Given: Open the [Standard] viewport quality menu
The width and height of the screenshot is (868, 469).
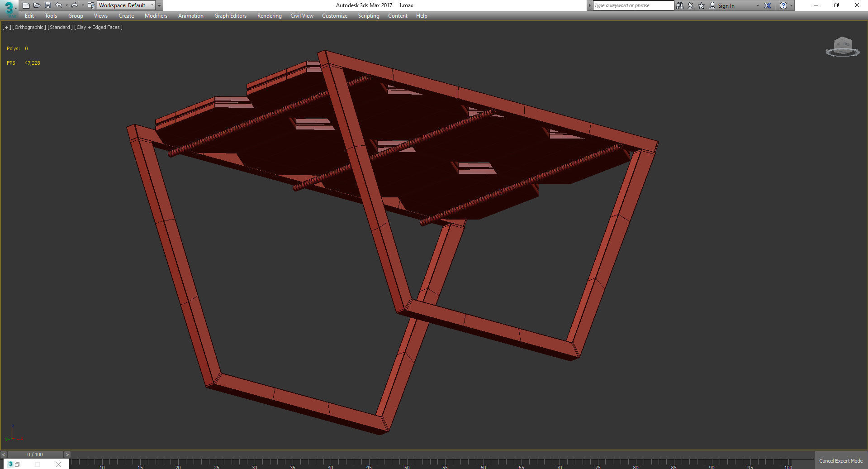Looking at the screenshot, I should (x=60, y=27).
